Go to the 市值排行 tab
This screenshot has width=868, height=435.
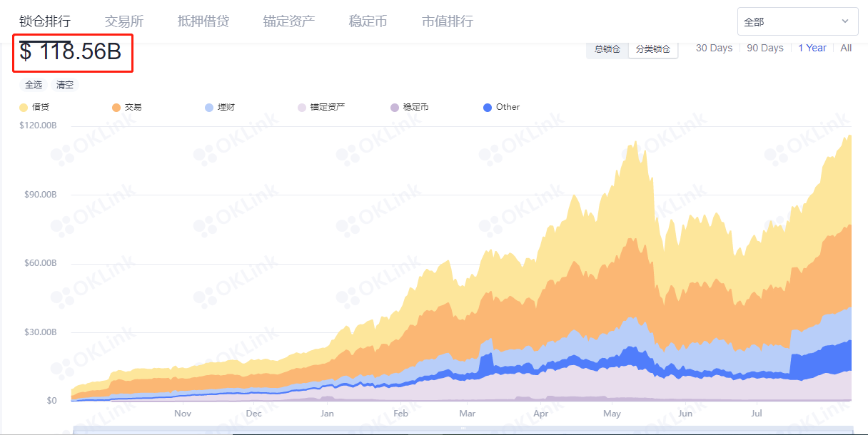(x=448, y=21)
